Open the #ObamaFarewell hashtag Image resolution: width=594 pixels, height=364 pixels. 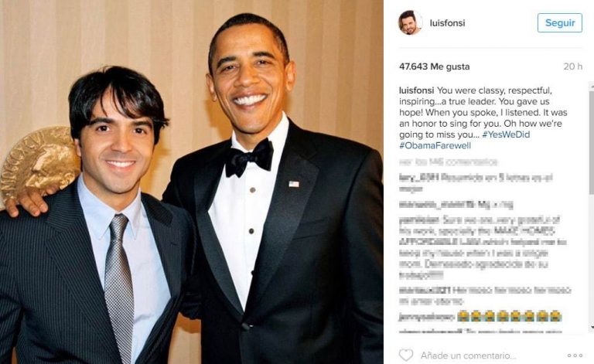point(435,145)
